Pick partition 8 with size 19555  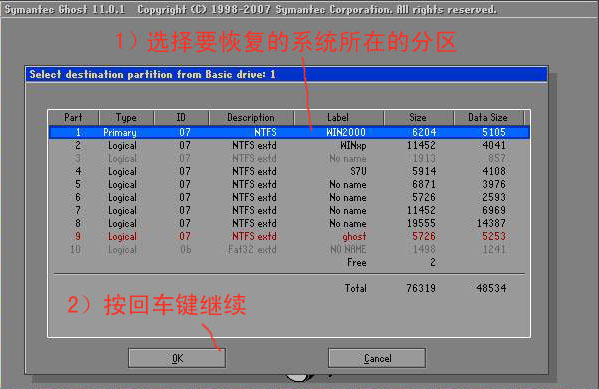click(289, 223)
